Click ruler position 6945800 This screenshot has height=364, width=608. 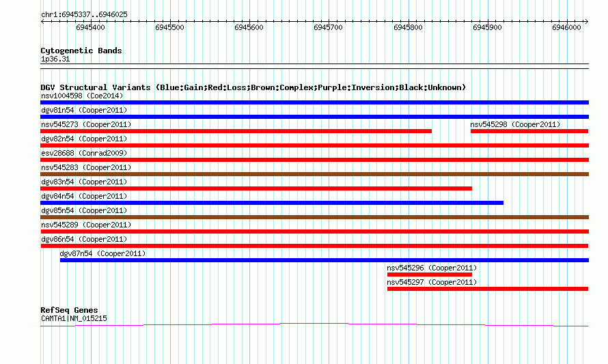[x=408, y=27]
